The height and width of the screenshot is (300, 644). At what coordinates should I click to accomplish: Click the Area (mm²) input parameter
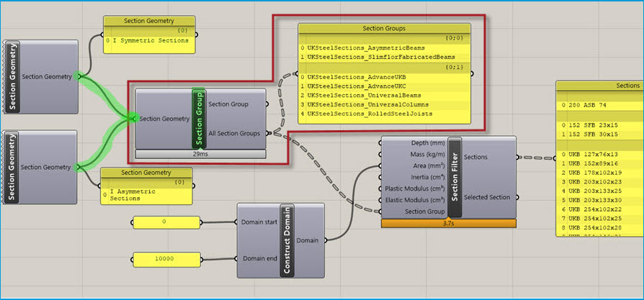coord(416,166)
